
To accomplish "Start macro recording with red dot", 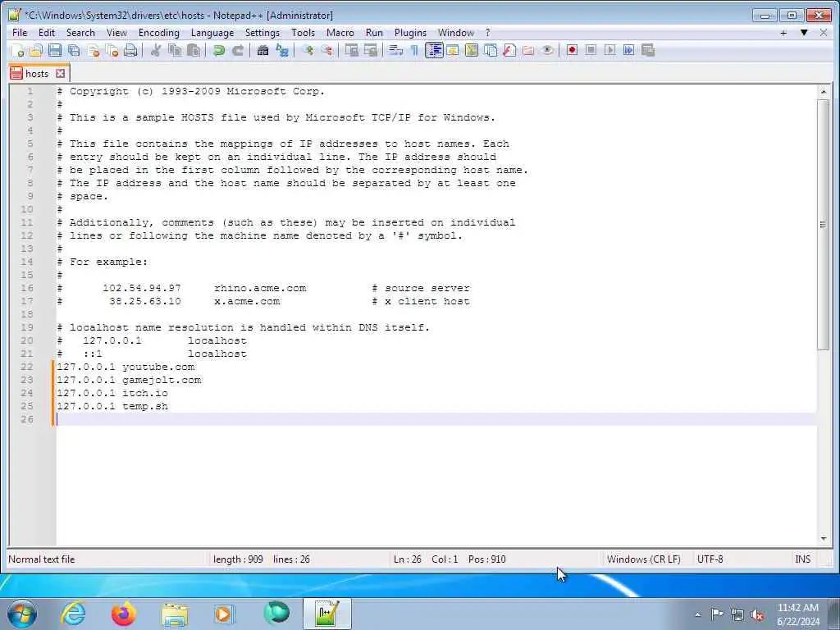I will (572, 50).
